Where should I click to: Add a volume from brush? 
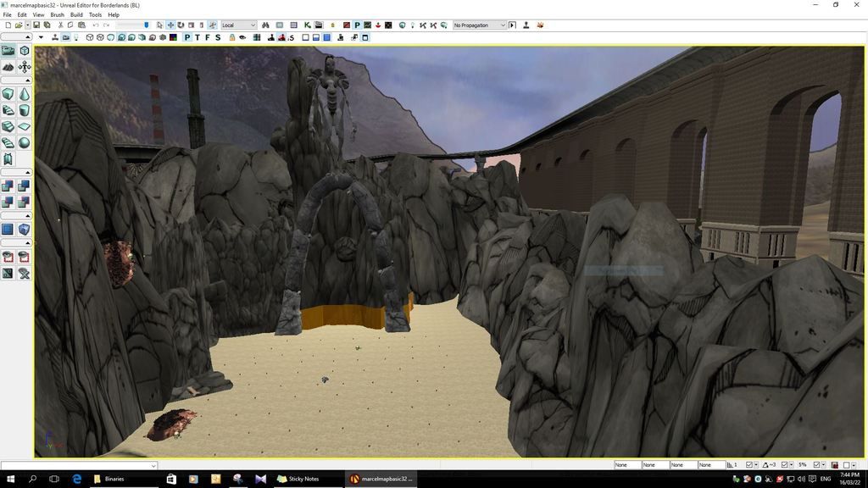pyautogui.click(x=25, y=230)
